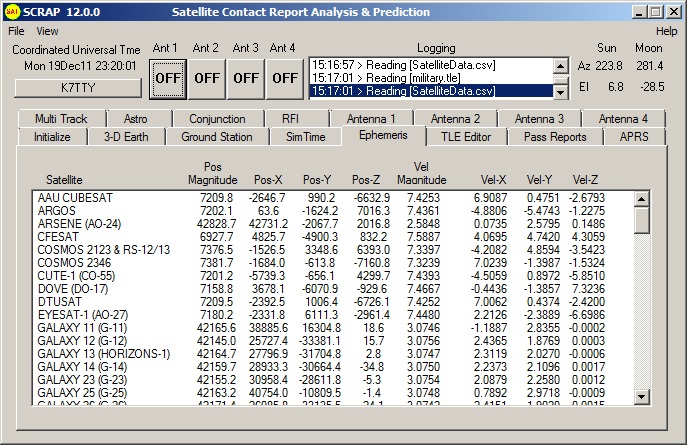Viewport: 687px width, 445px height.
Task: Open the APRS tab
Action: coord(634,137)
